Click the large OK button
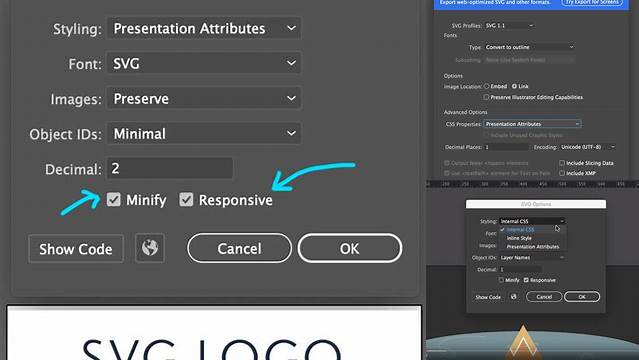This screenshot has width=639, height=360. tap(350, 248)
